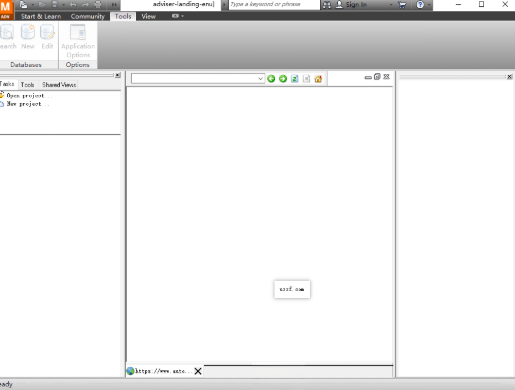The width and height of the screenshot is (515, 390).
Task: Click the Search database icon
Action: click(x=7, y=37)
